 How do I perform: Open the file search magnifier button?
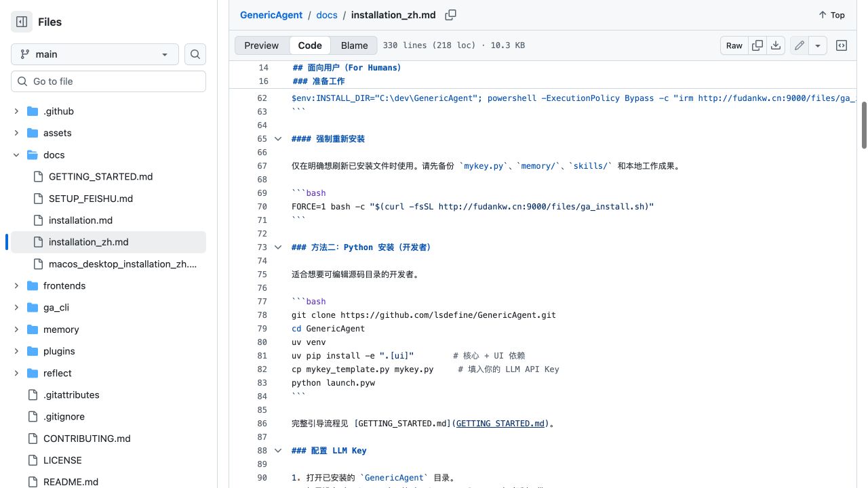point(195,54)
